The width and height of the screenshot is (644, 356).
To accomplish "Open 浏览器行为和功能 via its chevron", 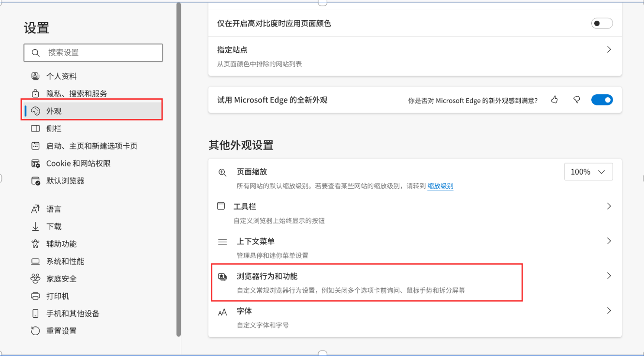I will point(609,276).
